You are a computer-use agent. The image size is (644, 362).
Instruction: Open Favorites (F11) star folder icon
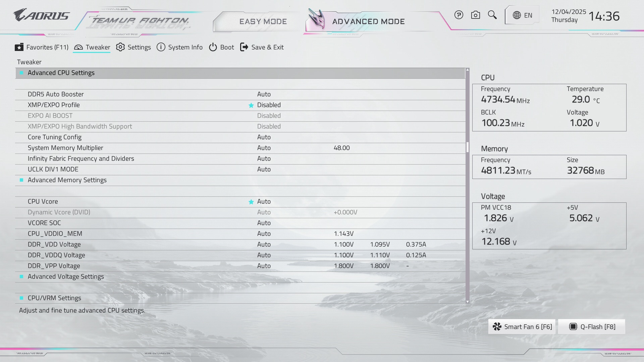pos(19,47)
